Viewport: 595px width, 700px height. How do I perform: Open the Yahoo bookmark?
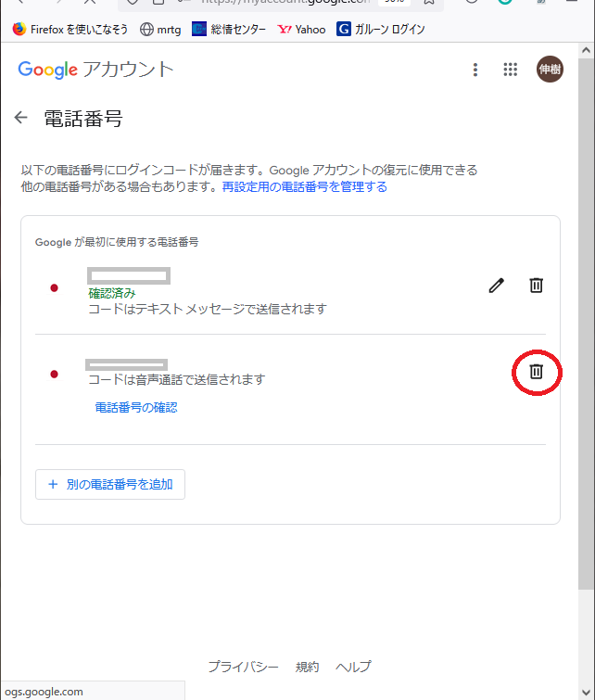click(x=301, y=30)
